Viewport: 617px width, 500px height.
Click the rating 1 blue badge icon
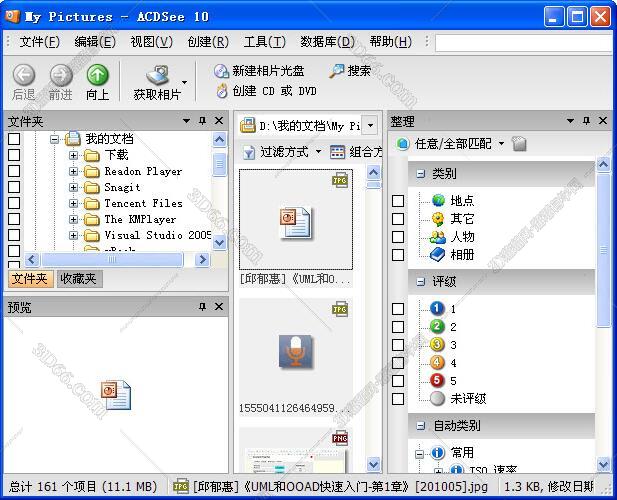click(x=437, y=309)
